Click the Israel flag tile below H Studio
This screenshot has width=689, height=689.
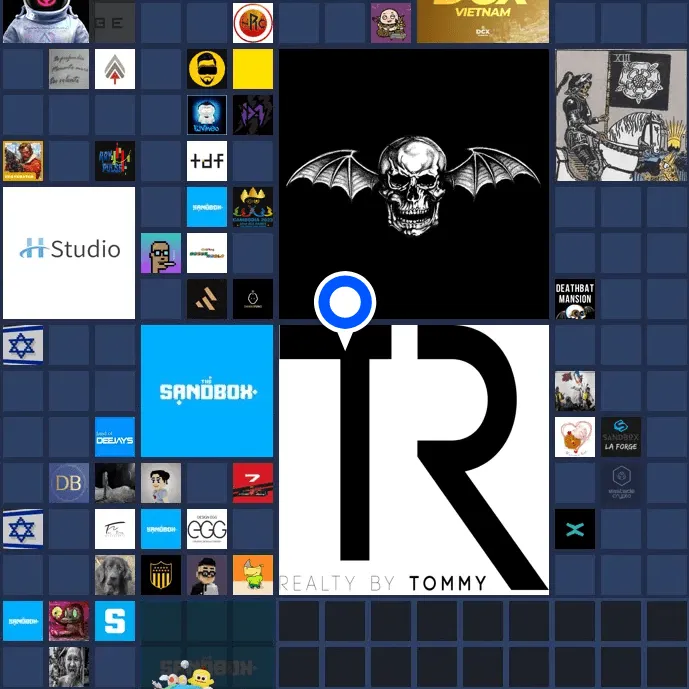click(23, 345)
